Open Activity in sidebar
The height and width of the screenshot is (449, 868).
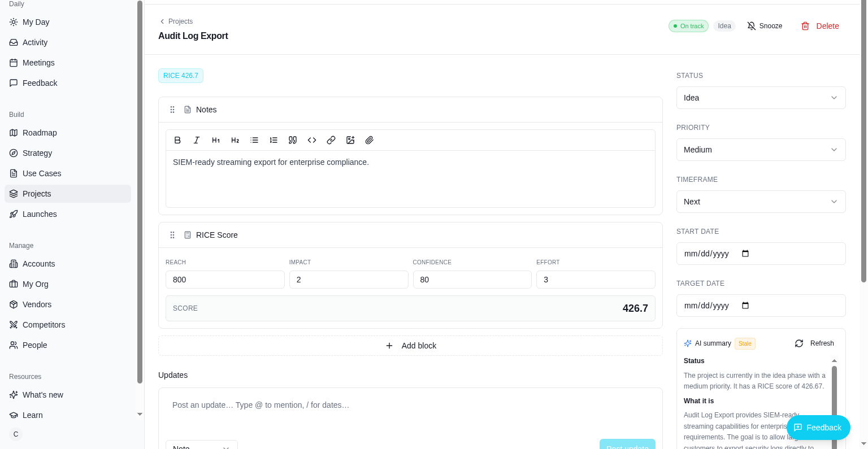click(68, 42)
